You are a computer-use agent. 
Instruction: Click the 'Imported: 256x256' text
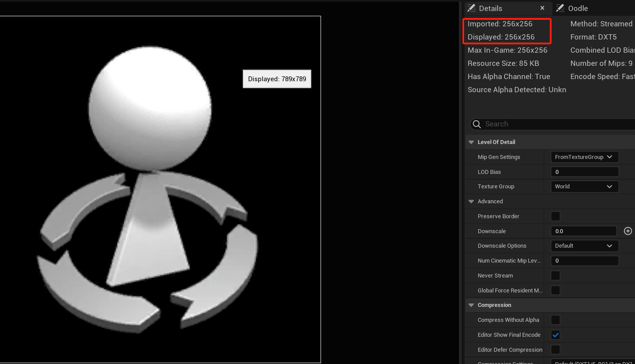click(500, 24)
